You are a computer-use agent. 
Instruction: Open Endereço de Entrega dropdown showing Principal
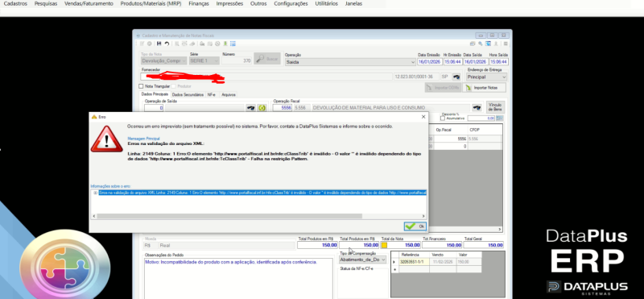487,77
